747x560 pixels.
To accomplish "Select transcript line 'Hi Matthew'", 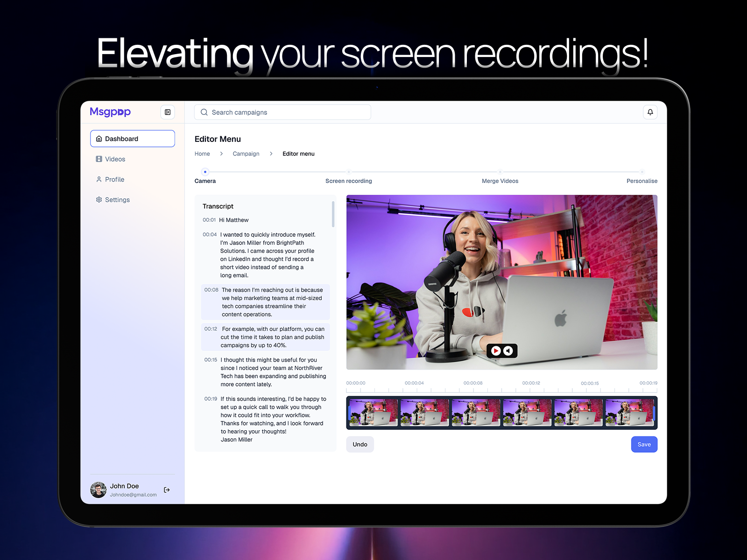I will pos(233,220).
